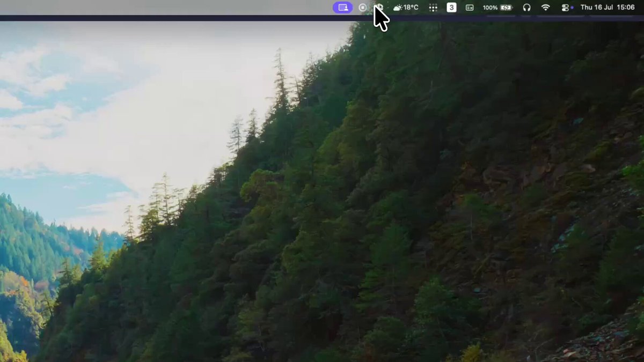Screen dimensions: 644x362
Task: Open the purple screen sharing menu bar icon
Action: point(343,8)
